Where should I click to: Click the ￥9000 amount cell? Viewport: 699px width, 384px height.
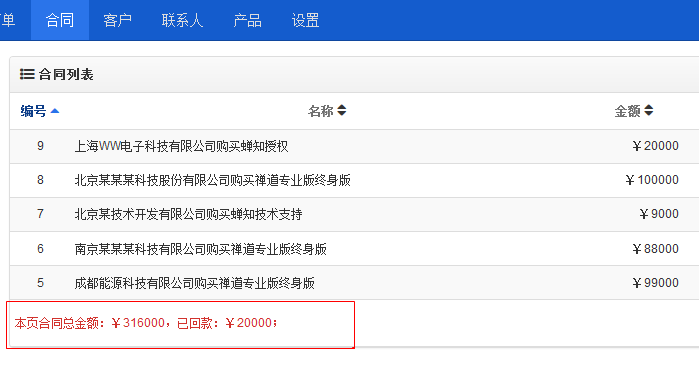659,214
